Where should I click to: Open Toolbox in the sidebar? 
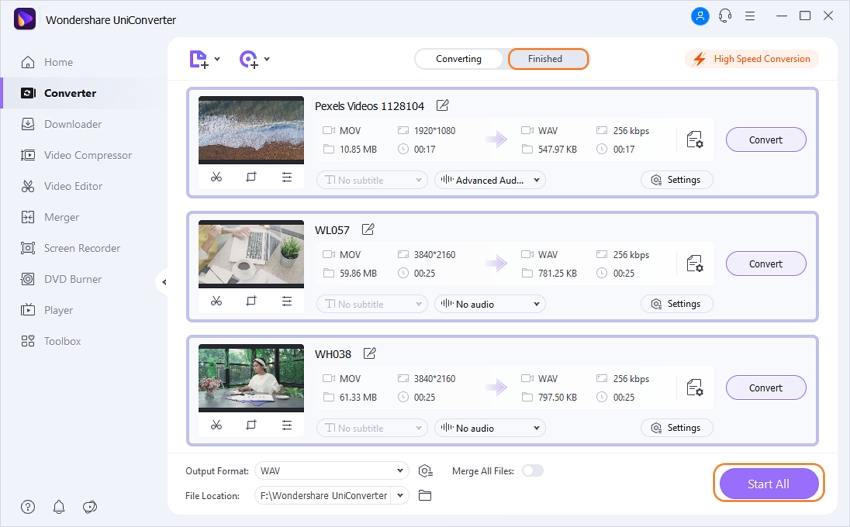click(x=50, y=341)
